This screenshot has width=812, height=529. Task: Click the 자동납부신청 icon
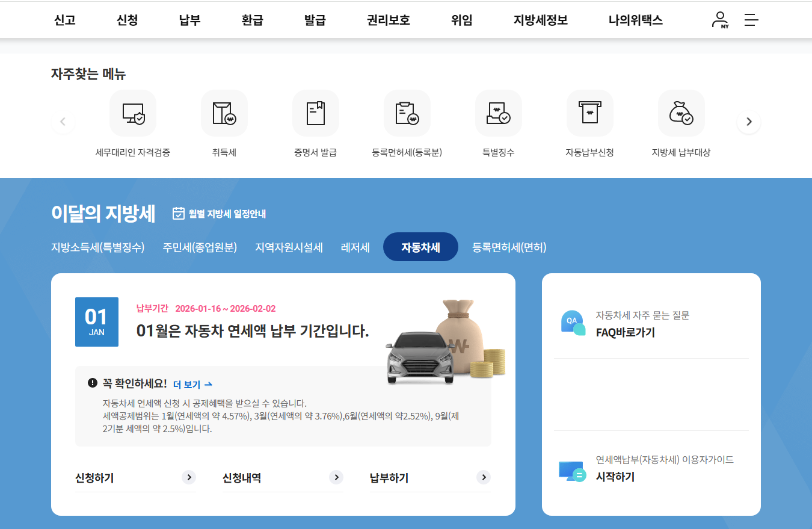(x=590, y=113)
